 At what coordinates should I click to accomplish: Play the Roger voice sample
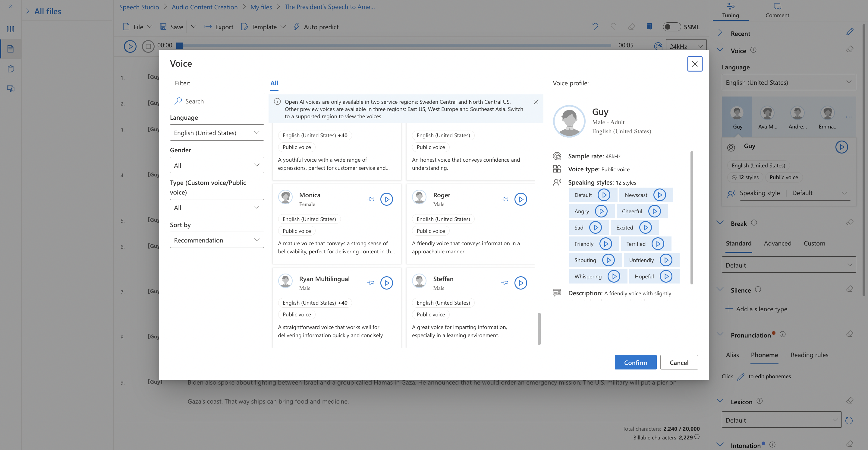[x=520, y=199]
